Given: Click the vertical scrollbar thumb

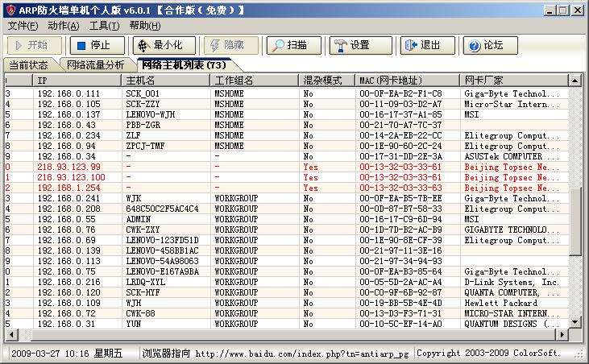Looking at the screenshot, I should tap(575, 221).
